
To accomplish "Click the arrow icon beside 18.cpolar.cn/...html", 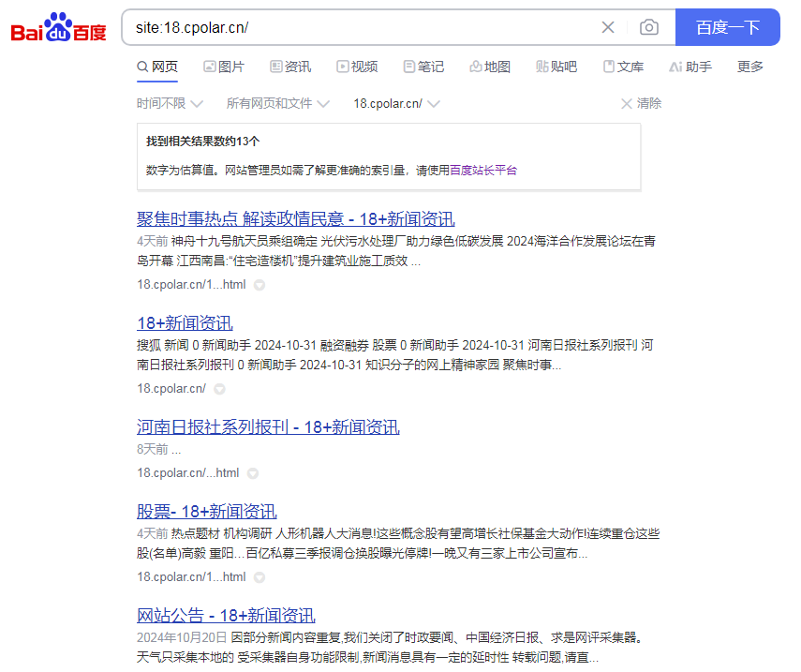I will 253,473.
